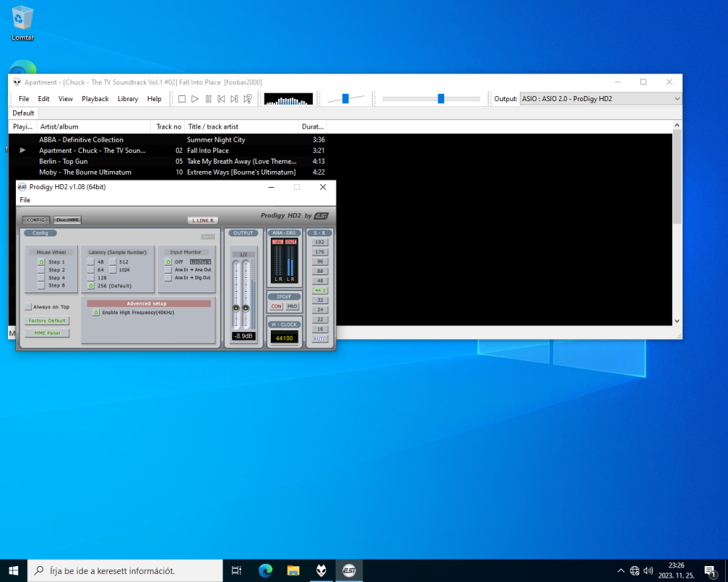Screen dimensions: 728x582
Task: Click the foobar2000 seek bar handle
Action: point(441,98)
